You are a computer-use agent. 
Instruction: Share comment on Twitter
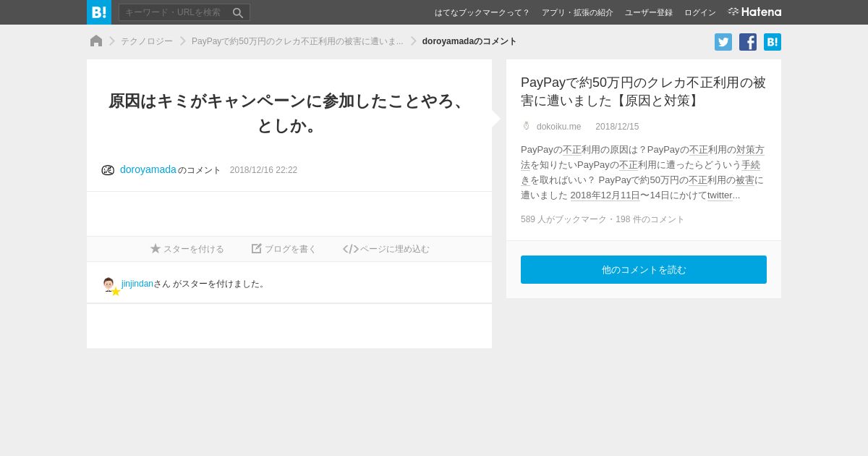pos(723,42)
